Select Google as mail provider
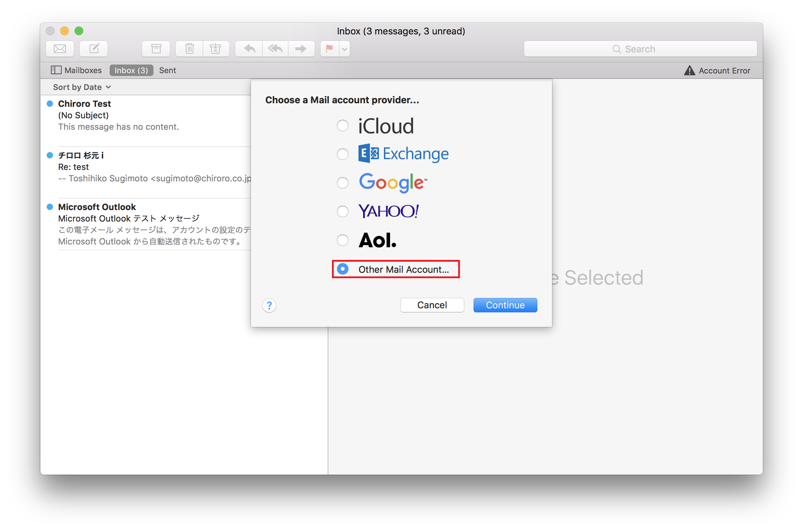Image resolution: width=803 pixels, height=532 pixels. 343,183
